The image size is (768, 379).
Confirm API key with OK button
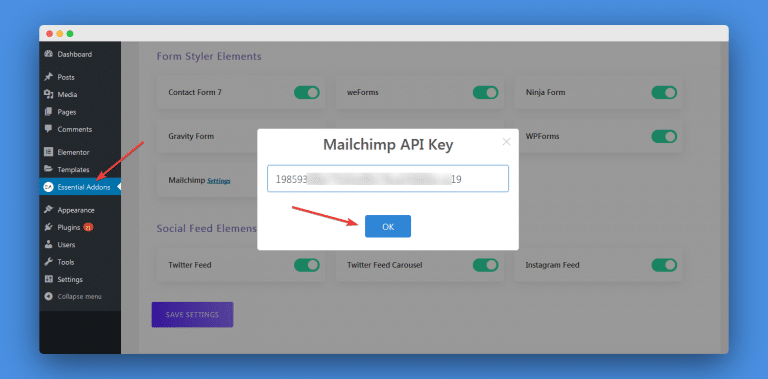(388, 227)
